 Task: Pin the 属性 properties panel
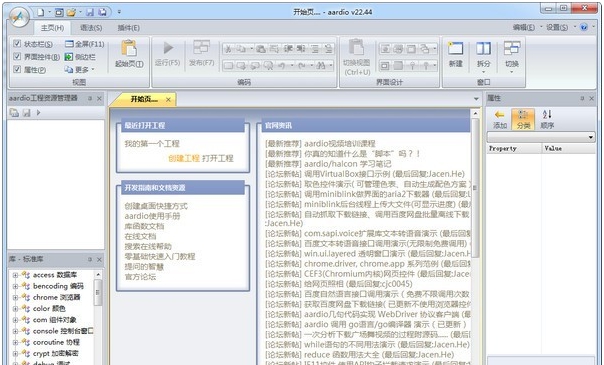tap(582, 99)
